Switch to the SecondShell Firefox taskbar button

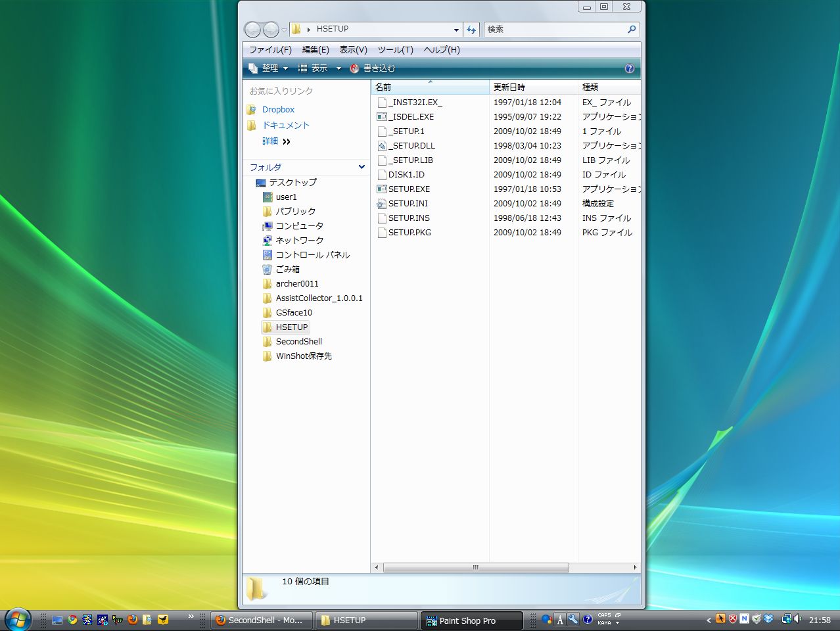[x=262, y=620]
